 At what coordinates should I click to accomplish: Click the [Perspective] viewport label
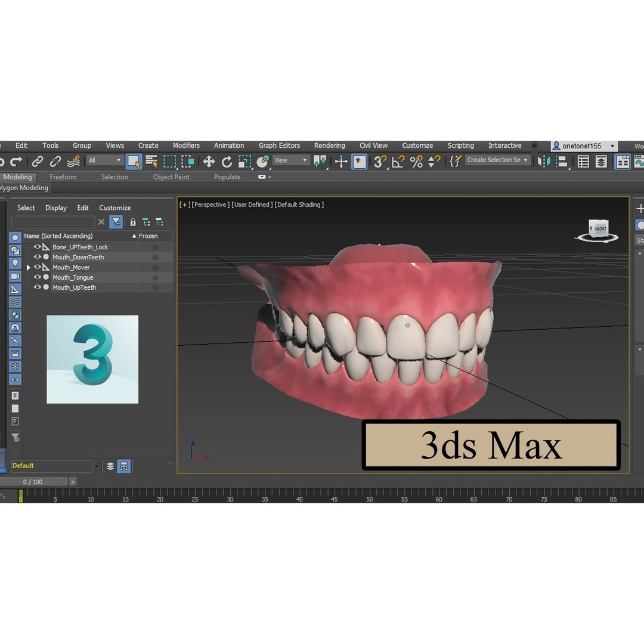(210, 205)
